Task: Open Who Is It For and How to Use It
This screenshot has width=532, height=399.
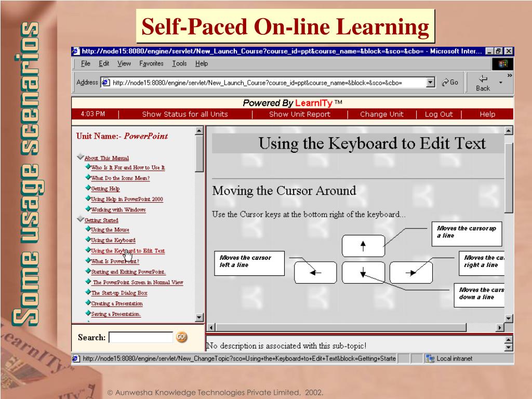Action: (128, 168)
